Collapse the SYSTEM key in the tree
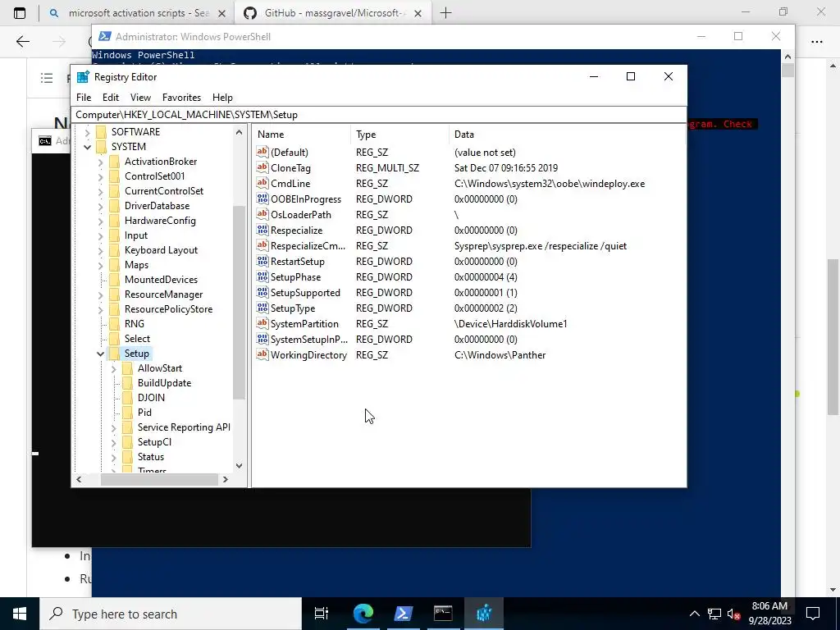840x630 pixels. [87, 147]
